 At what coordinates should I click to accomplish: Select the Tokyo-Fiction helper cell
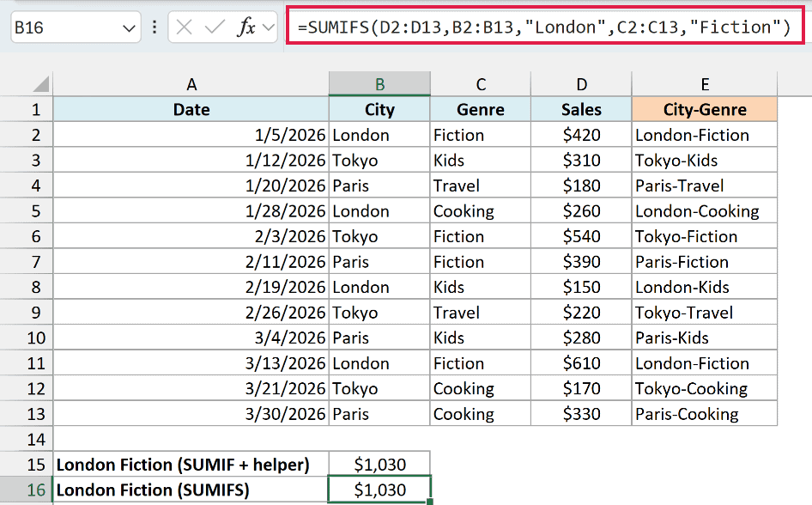click(705, 236)
